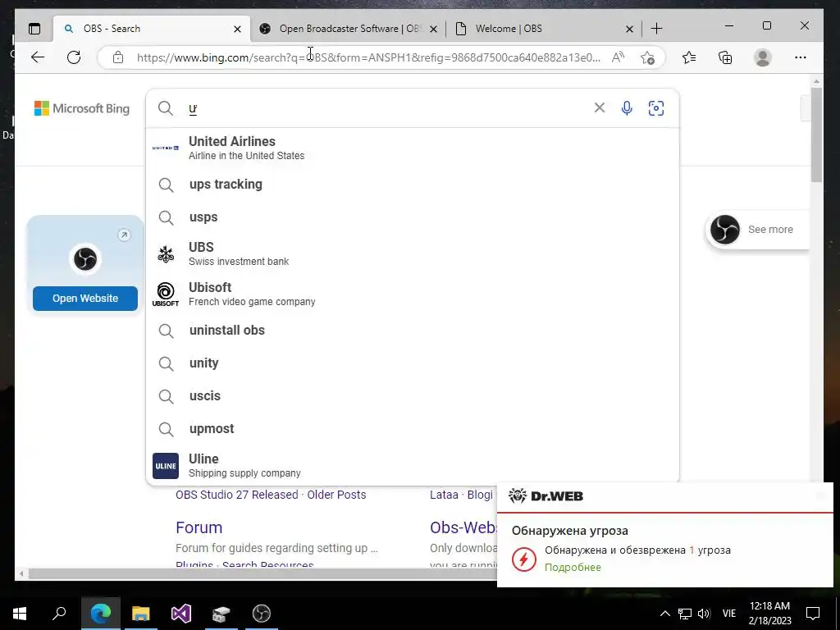Switch to Edge in the taskbar
Screen dimensions: 840x630
click(101, 614)
